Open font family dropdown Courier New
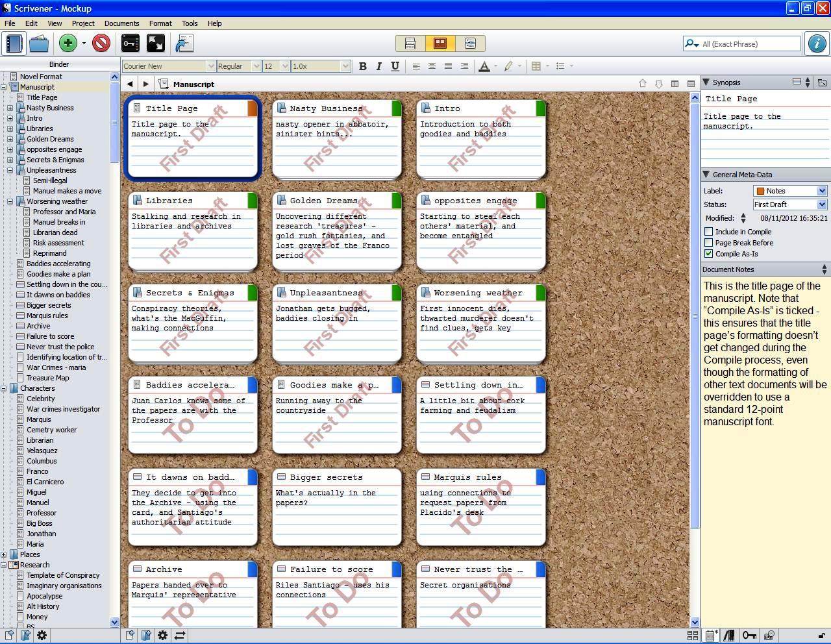 coord(169,66)
